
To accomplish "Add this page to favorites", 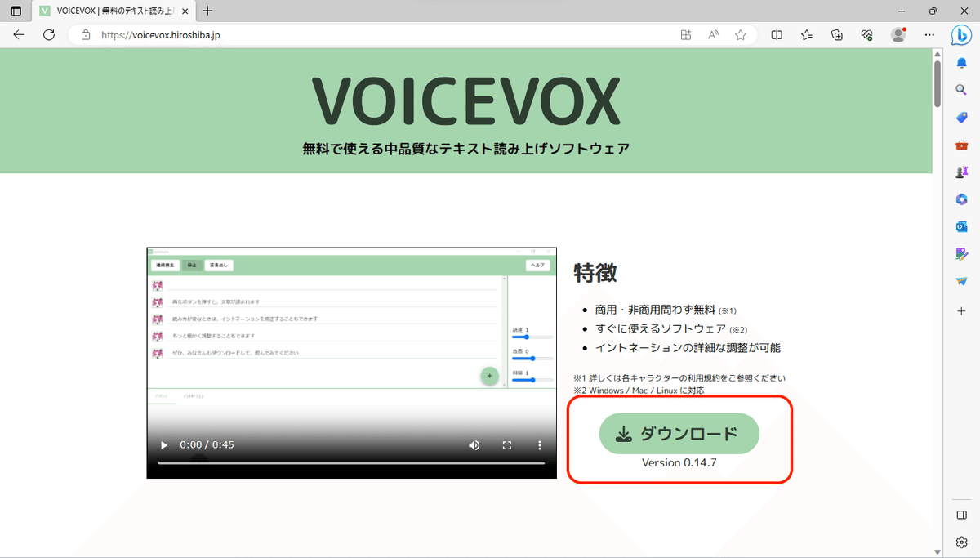I will coord(741,35).
